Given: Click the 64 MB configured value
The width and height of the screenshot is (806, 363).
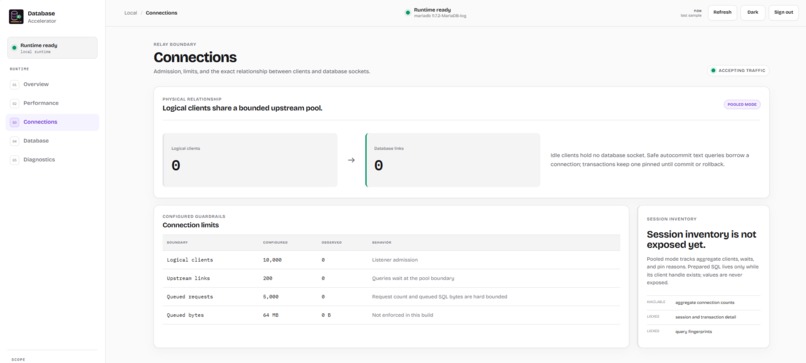Looking at the screenshot, I should pyautogui.click(x=270, y=315).
